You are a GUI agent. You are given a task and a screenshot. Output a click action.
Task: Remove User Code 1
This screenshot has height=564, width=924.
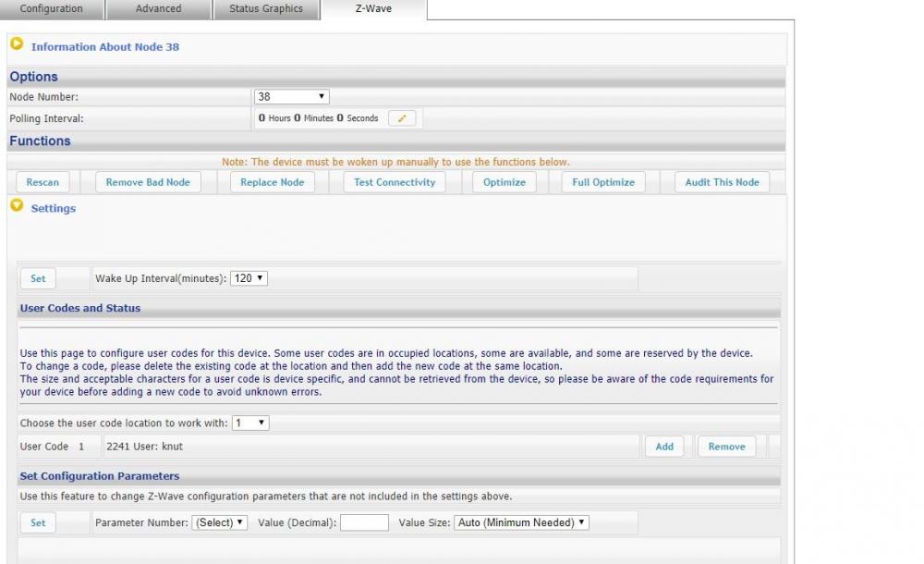coord(726,447)
